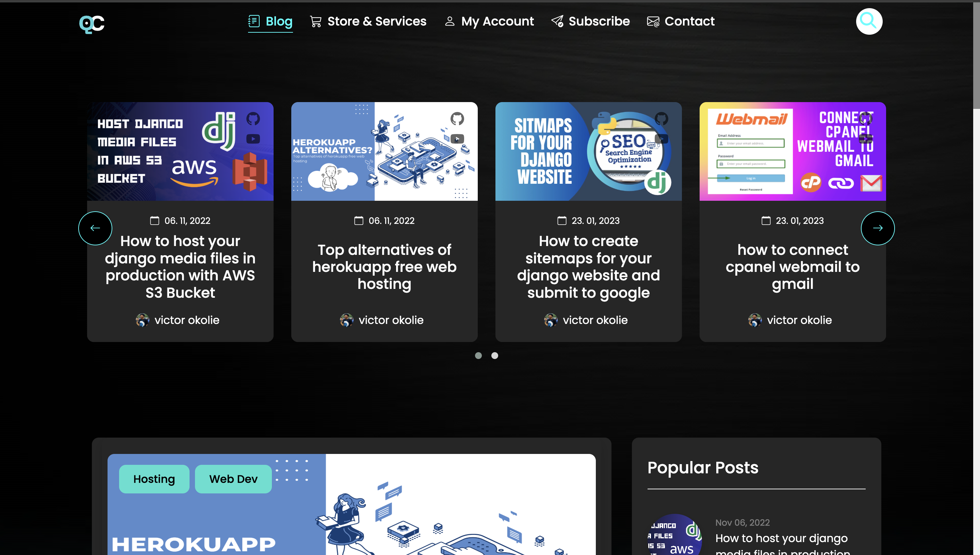Click the search magnifier icon
The image size is (980, 555).
(869, 21)
